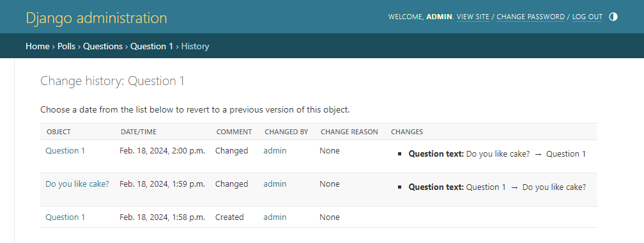Screen dimensions: 644x243
Task: Open the Change Password link
Action: (531, 17)
